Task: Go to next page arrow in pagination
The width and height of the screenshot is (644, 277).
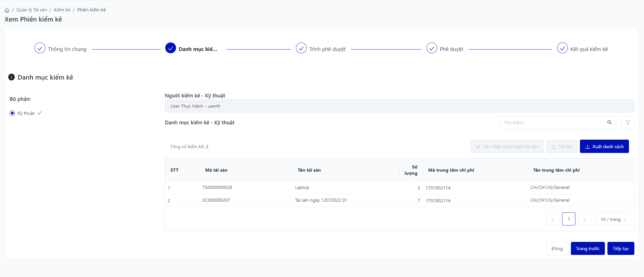Action: point(584,219)
